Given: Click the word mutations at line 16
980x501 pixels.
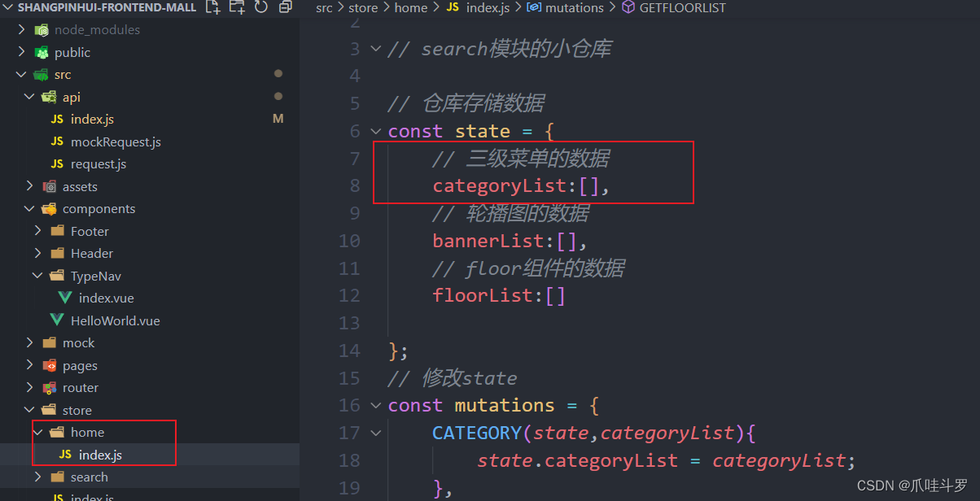Looking at the screenshot, I should coord(505,405).
